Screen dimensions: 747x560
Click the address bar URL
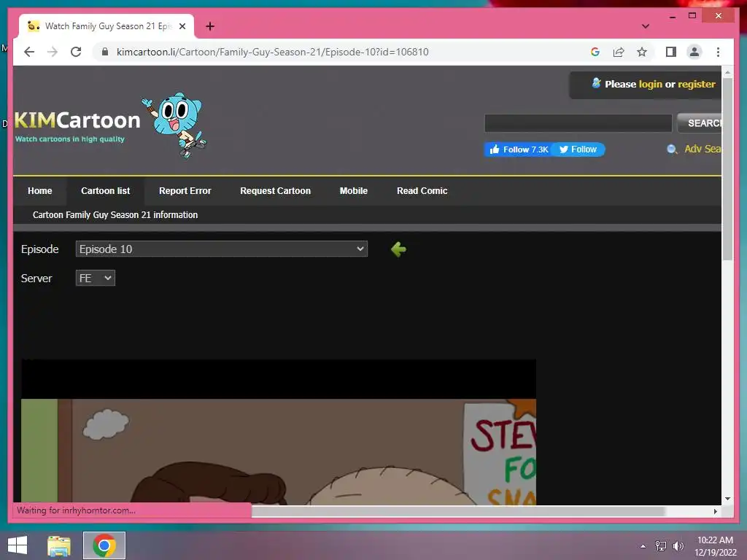pyautogui.click(x=273, y=52)
